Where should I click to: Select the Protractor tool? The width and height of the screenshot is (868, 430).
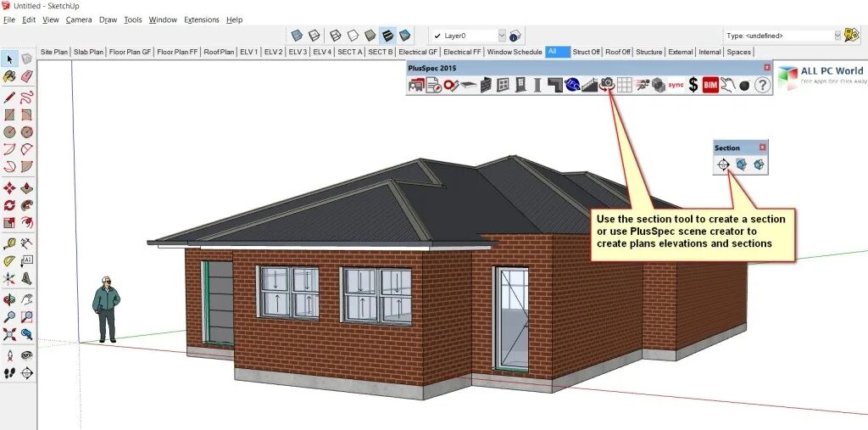[9, 261]
